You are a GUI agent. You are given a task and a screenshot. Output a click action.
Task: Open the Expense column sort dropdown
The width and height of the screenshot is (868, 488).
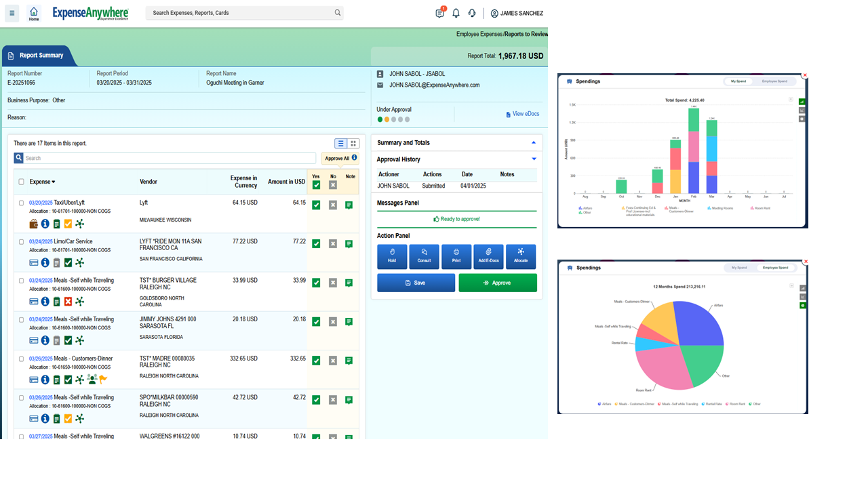pyautogui.click(x=54, y=182)
